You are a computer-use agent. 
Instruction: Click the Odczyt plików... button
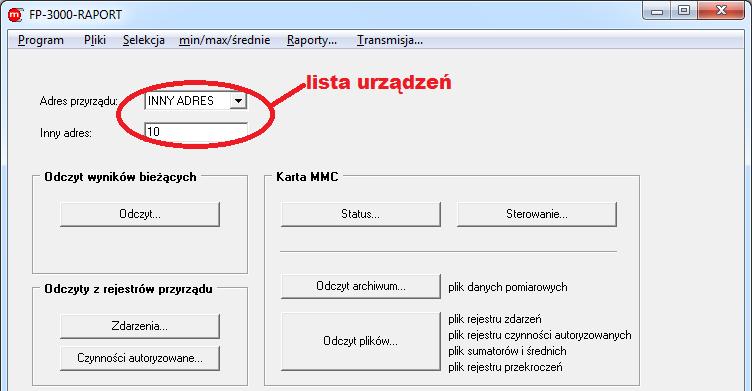coord(361,342)
